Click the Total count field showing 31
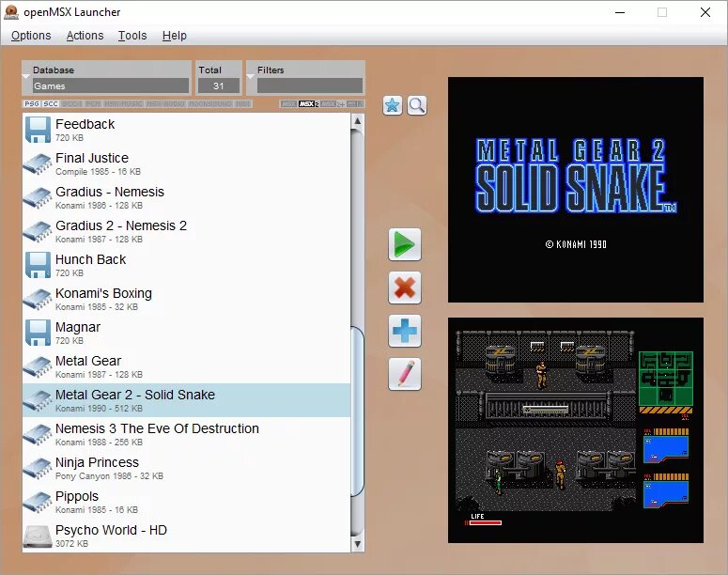 click(x=219, y=85)
